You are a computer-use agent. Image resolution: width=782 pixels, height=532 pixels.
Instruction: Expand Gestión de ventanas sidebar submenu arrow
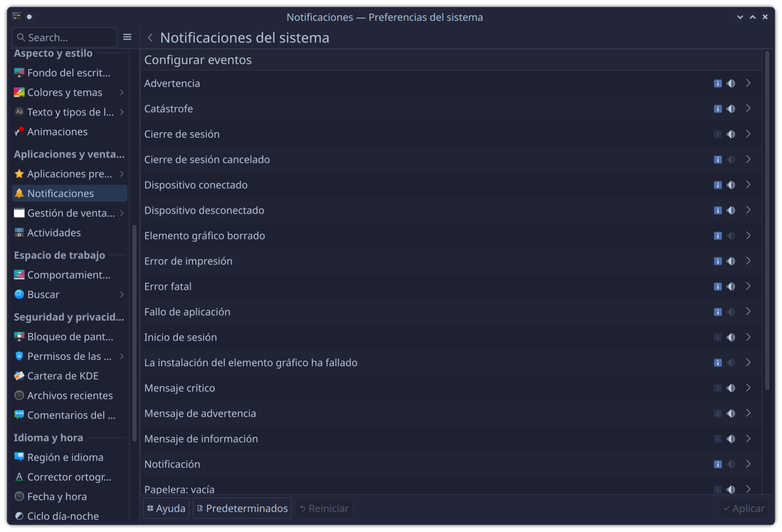122,213
